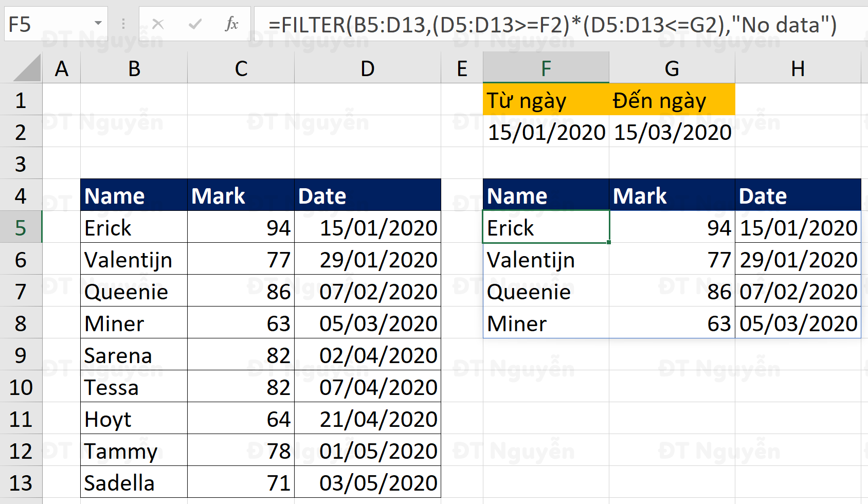Select column F header
Screen dimensions: 868x504
pyautogui.click(x=546, y=68)
